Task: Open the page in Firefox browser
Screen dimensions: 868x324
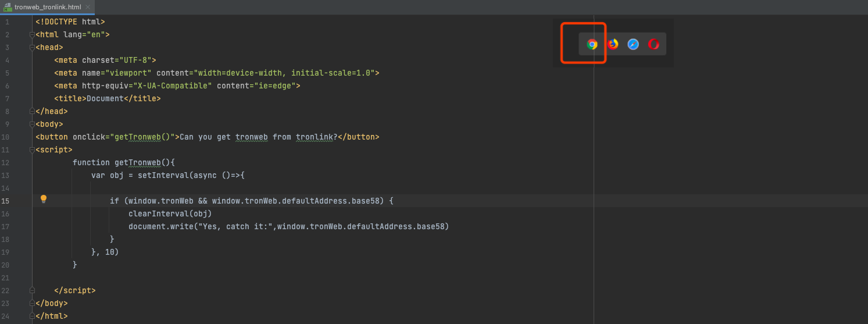Action: click(613, 44)
